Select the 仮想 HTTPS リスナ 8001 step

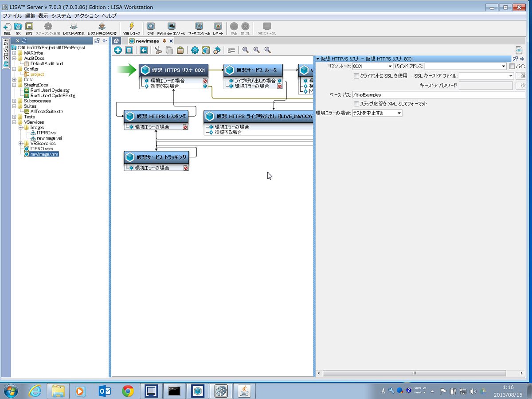click(173, 70)
